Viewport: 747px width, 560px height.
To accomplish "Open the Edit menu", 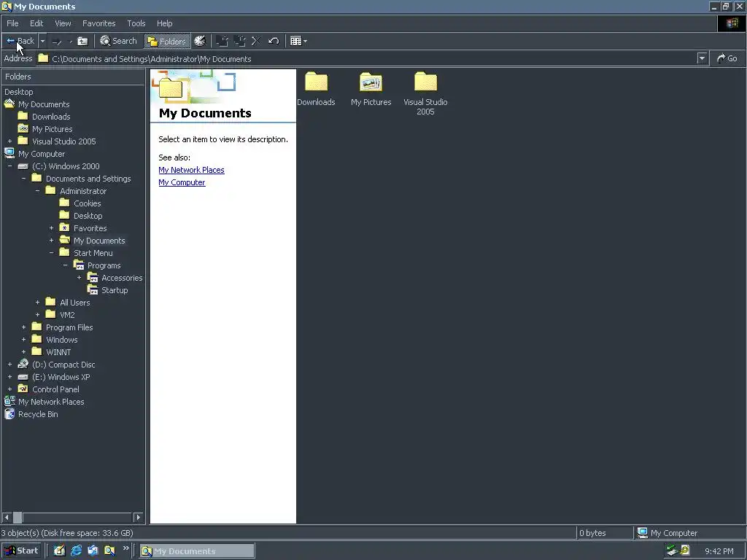I will tap(36, 23).
